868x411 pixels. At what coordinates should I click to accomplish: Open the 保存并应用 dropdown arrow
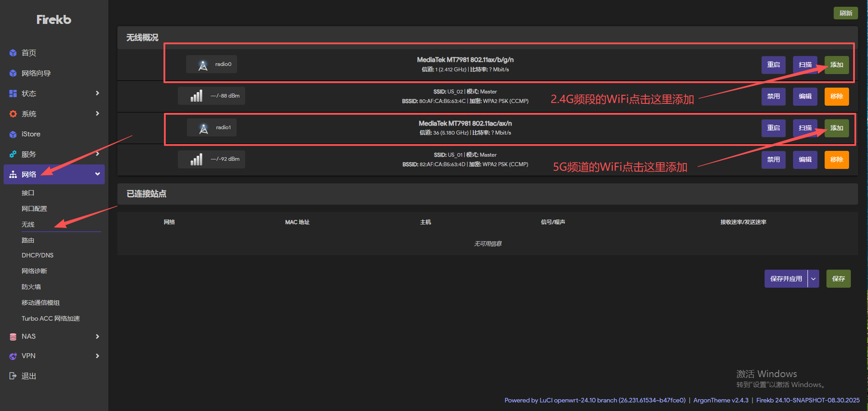click(x=813, y=279)
